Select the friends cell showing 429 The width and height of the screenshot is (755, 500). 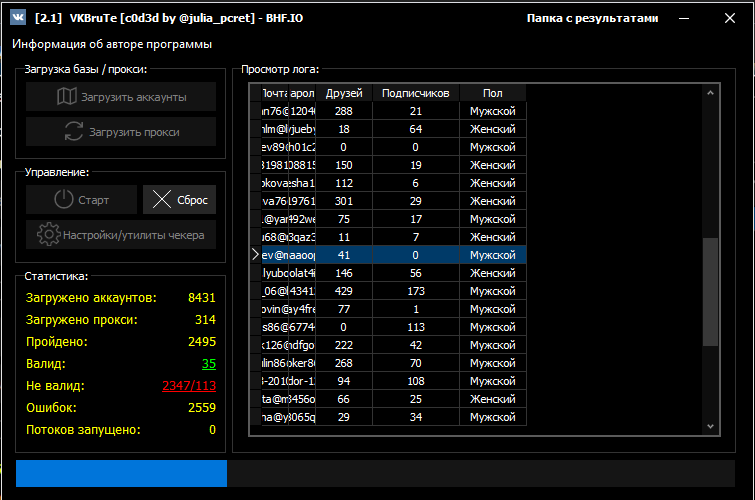point(344,291)
